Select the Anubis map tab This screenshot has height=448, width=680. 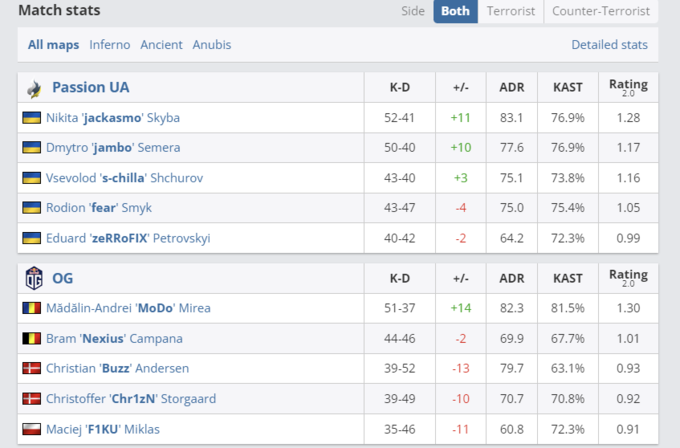(211, 45)
